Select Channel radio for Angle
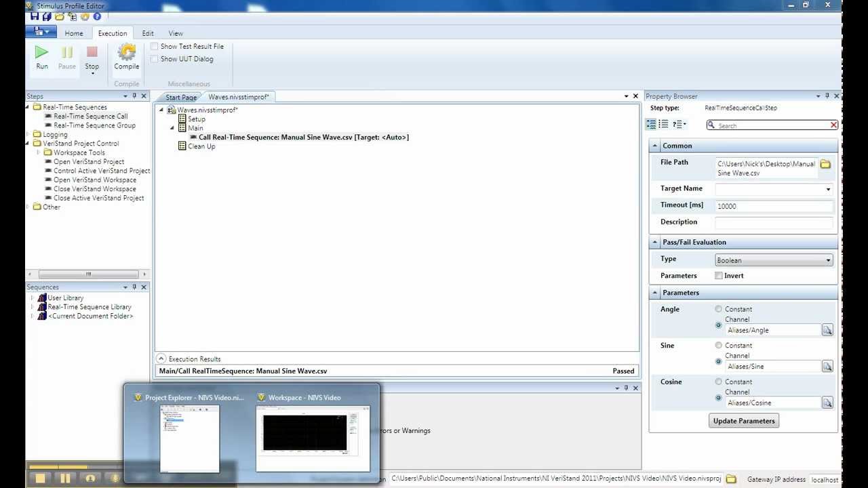Image resolution: width=868 pixels, height=488 pixels. [719, 325]
